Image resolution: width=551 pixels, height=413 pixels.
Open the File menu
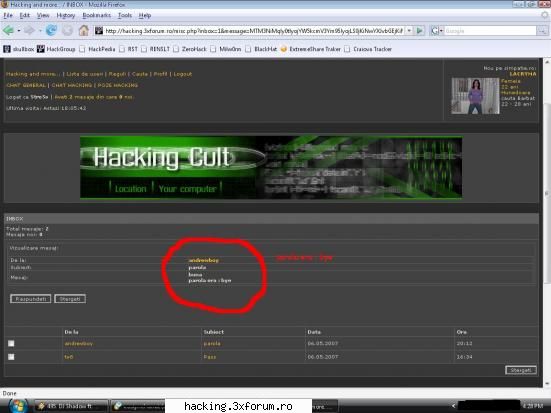(8, 15)
